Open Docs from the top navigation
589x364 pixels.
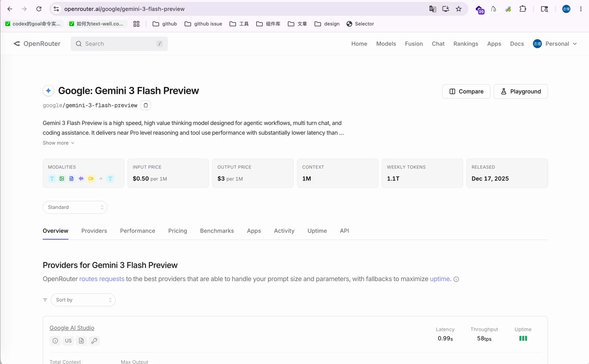click(x=517, y=44)
